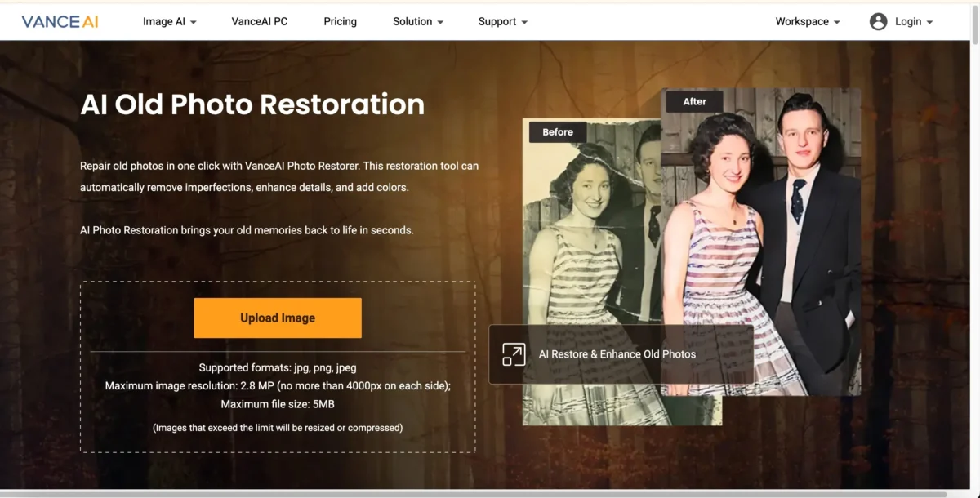
Task: Click the expand icon in the AI Restore card
Action: 514,354
